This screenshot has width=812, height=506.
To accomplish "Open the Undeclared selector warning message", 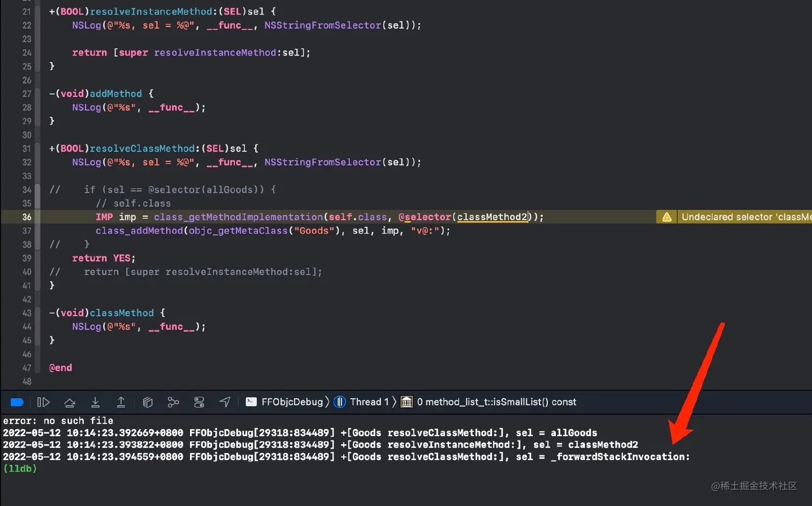I will tap(745, 217).
